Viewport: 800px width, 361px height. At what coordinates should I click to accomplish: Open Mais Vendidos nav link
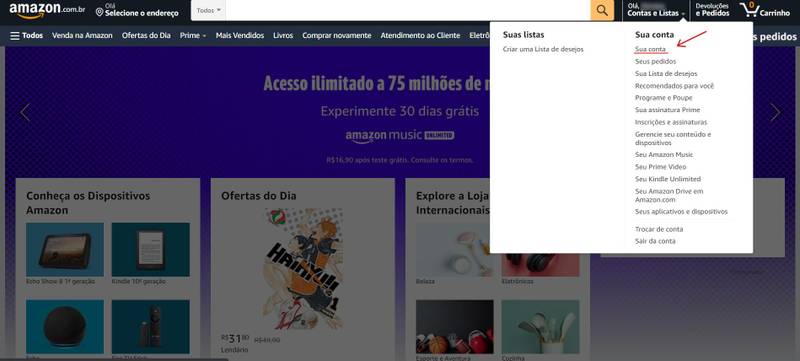tap(240, 36)
